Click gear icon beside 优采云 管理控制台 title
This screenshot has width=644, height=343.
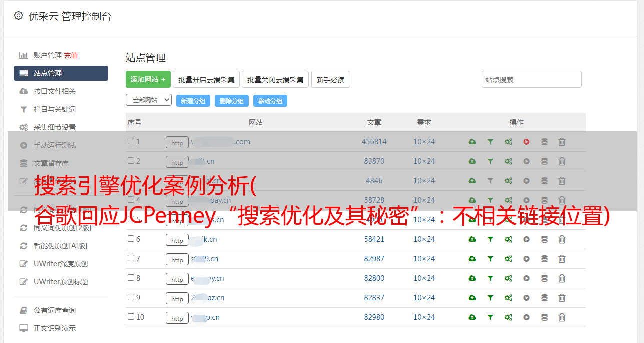click(x=19, y=16)
